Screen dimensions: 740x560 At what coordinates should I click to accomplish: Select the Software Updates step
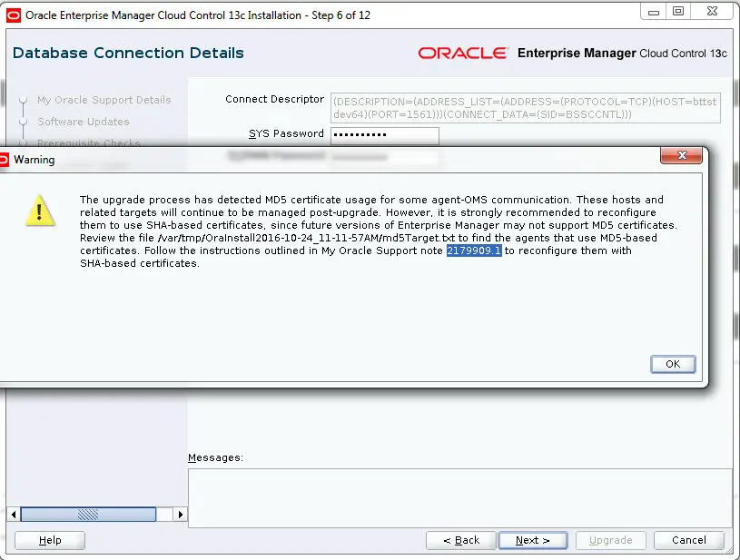(83, 122)
